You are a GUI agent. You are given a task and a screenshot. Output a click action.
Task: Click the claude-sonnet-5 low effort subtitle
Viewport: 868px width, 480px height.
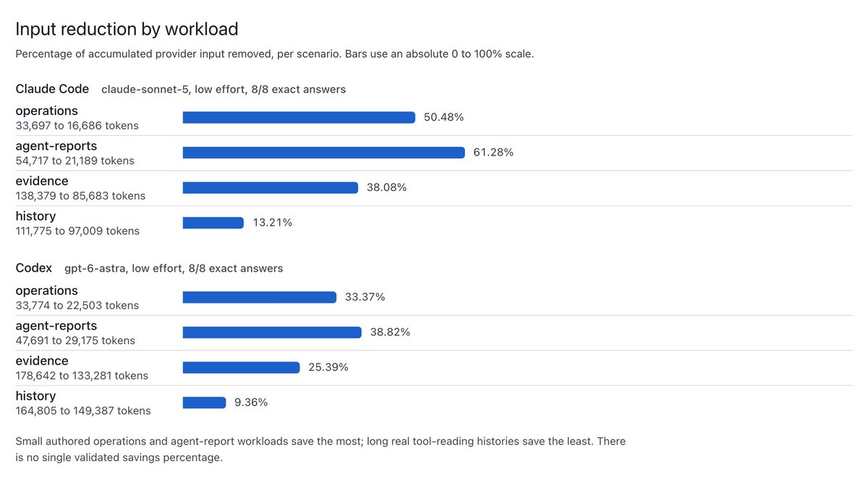(x=224, y=90)
